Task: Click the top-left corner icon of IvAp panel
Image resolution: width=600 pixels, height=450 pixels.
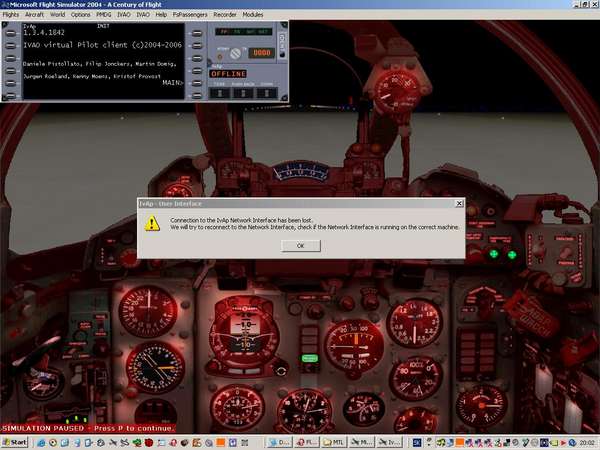Action: click(x=5, y=25)
